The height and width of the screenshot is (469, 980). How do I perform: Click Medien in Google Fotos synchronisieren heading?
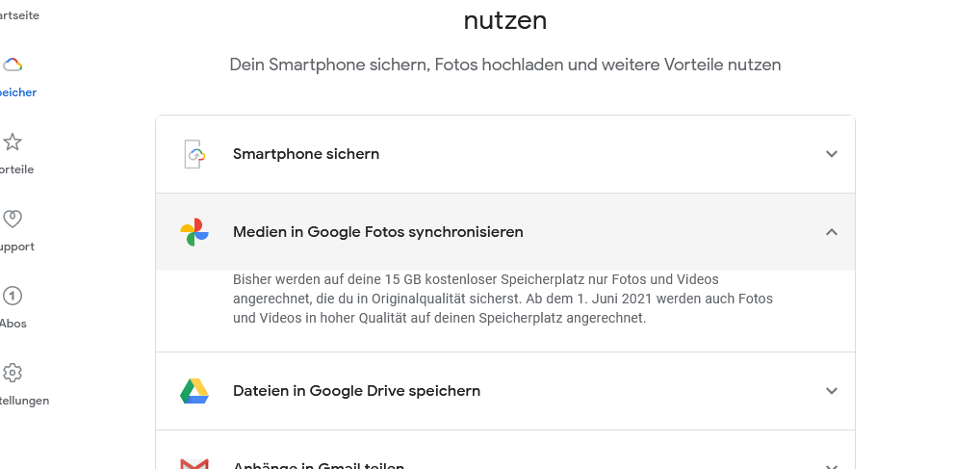[x=378, y=232]
